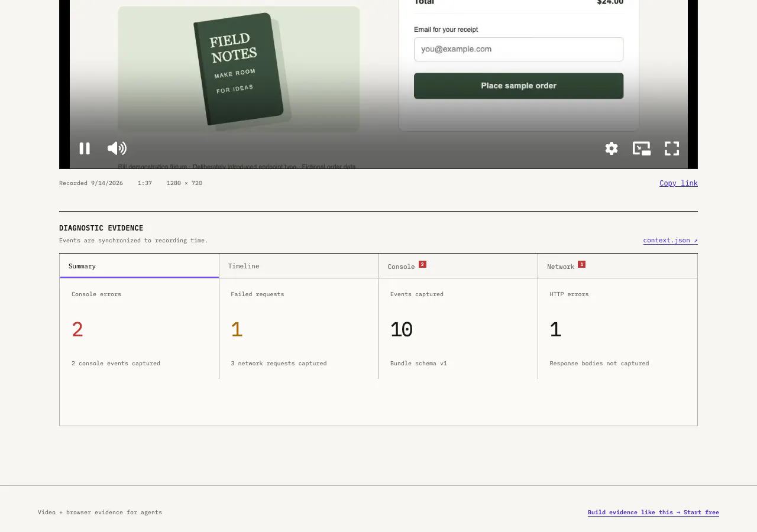
Task: Open the Console tab
Action: pyautogui.click(x=458, y=266)
